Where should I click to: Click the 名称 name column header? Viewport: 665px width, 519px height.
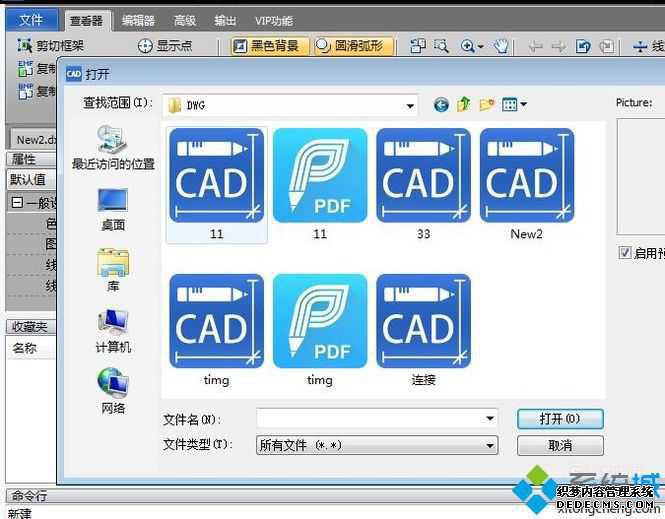[31, 348]
